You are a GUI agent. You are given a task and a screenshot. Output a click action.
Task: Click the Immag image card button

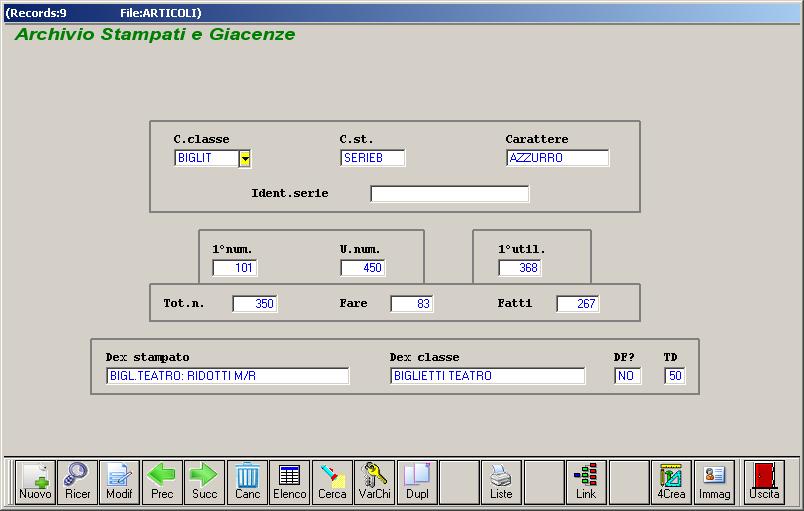714,482
